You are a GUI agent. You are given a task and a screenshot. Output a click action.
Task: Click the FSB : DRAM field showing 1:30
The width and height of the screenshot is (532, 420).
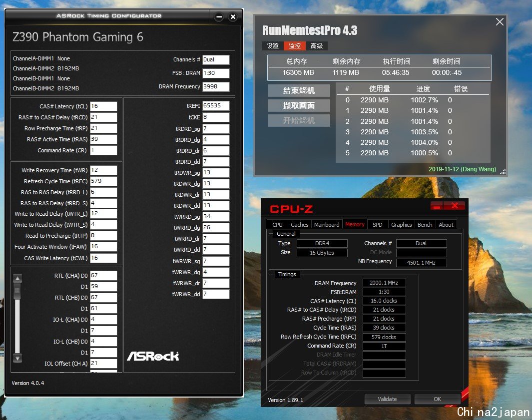coord(216,73)
